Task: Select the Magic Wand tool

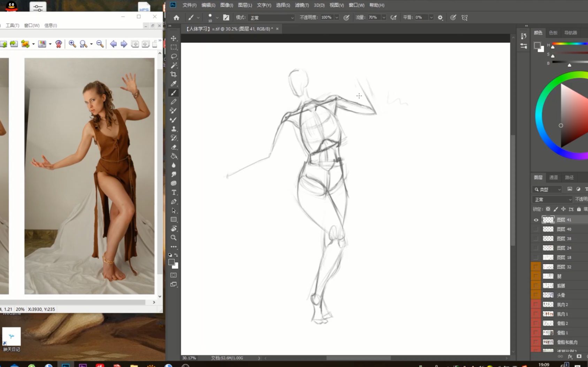Action: (x=174, y=65)
